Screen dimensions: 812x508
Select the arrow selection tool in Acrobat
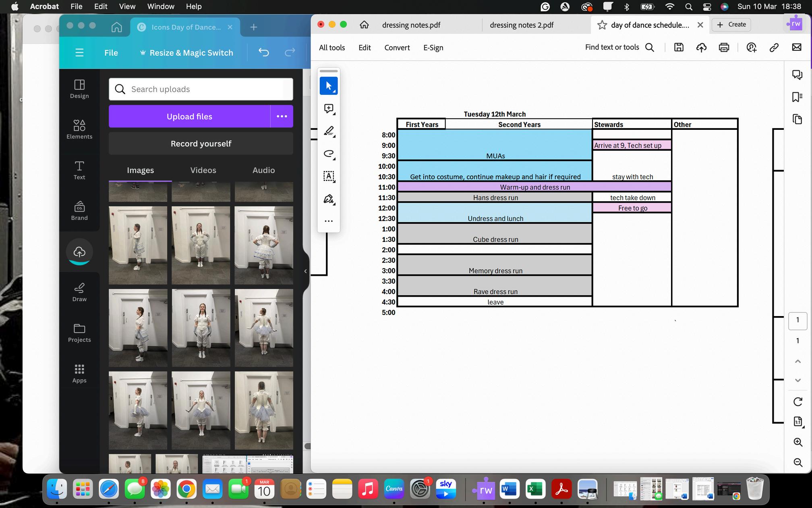328,86
